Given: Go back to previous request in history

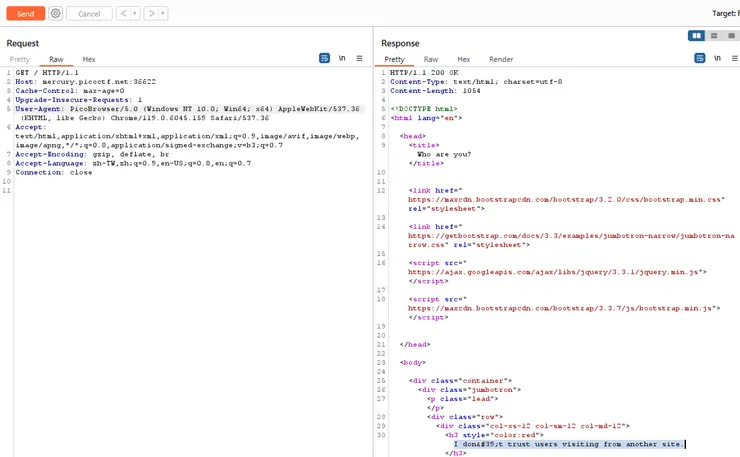Looking at the screenshot, I should tap(122, 14).
